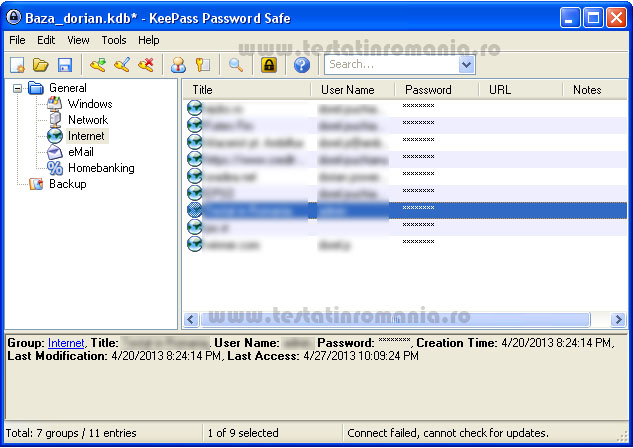This screenshot has width=633, height=448.
Task: Click the password asterisks in the second entry row
Action: [x=418, y=123]
